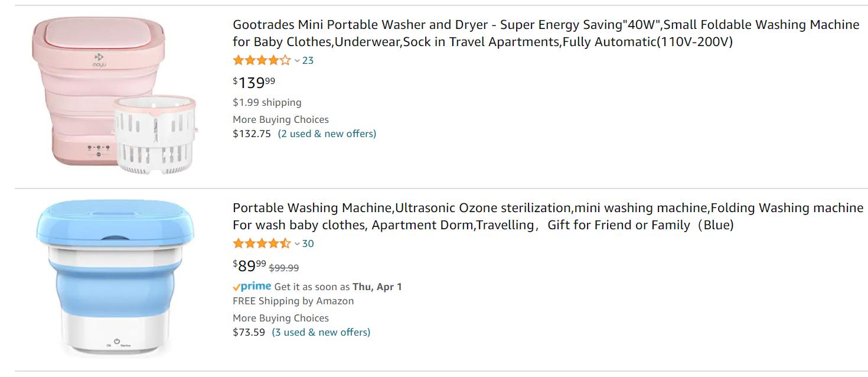Expand the ratings chevron next to 23
Screen dimensions: 868x377
tap(297, 60)
